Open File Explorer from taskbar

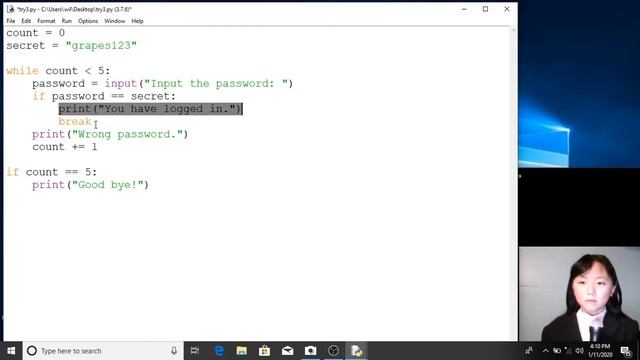pos(242,351)
